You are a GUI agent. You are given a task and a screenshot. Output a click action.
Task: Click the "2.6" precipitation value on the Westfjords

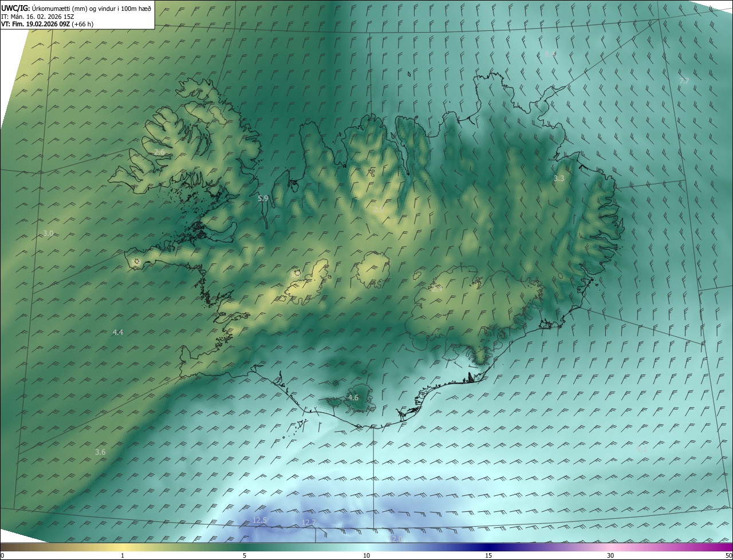[x=159, y=152]
